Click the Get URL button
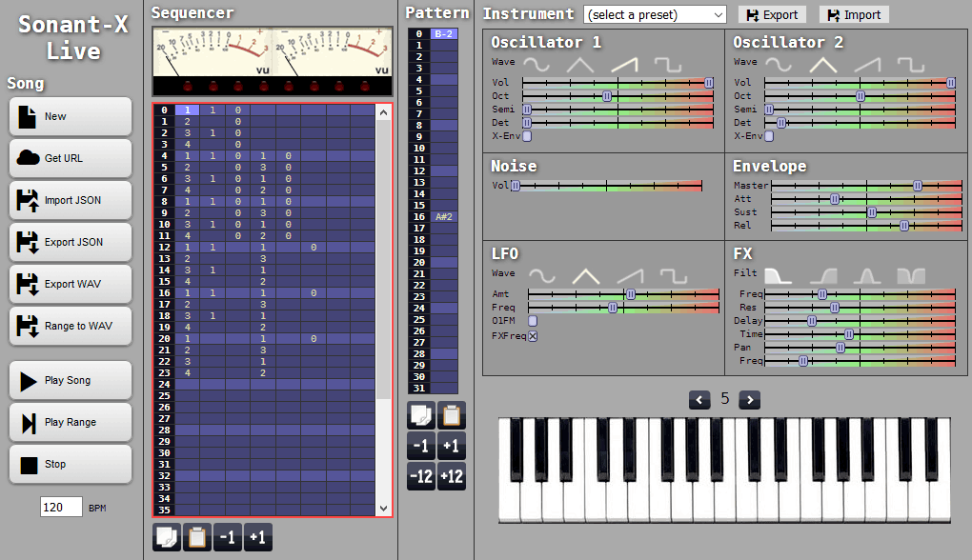Screen dimensions: 972x560 (71, 158)
